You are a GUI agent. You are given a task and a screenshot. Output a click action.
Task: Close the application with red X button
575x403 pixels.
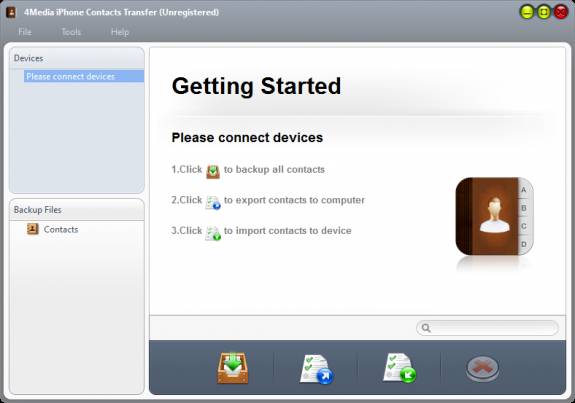(561, 12)
